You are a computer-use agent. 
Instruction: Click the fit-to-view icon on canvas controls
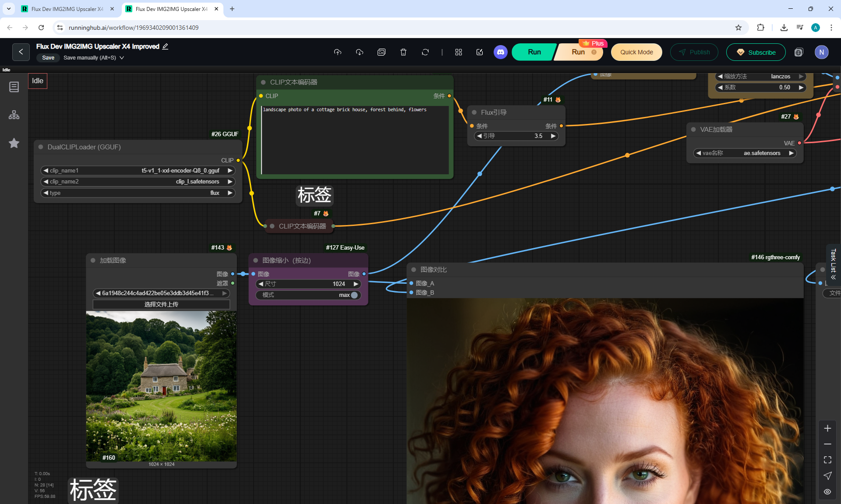tap(827, 460)
